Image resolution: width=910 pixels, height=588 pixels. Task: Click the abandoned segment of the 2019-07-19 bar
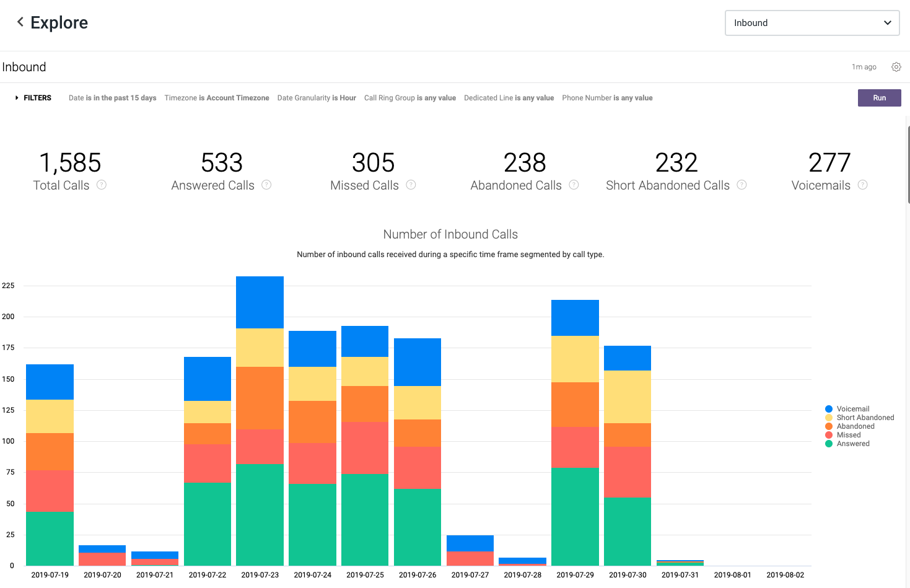tap(50, 452)
